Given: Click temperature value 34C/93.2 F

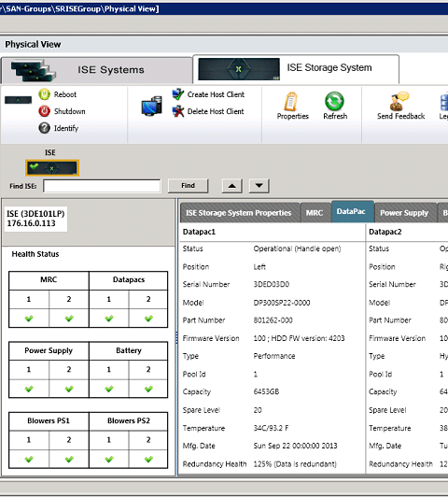Looking at the screenshot, I should (271, 429).
